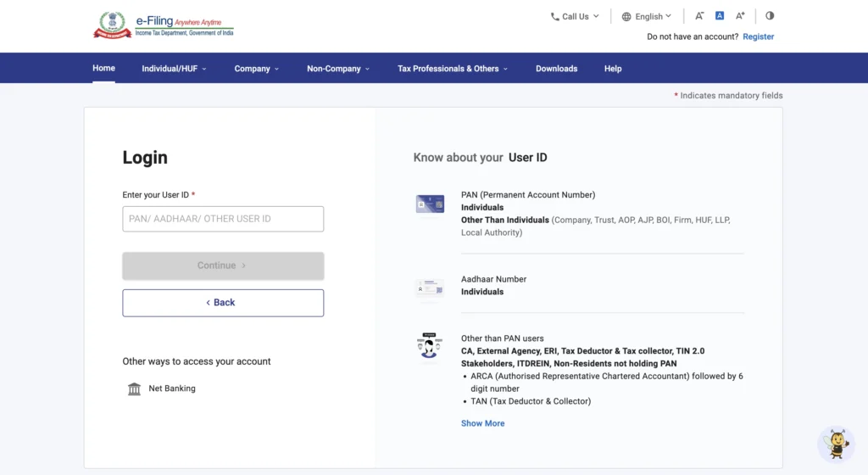Click the User ID input field
The image size is (868, 475).
coord(223,219)
